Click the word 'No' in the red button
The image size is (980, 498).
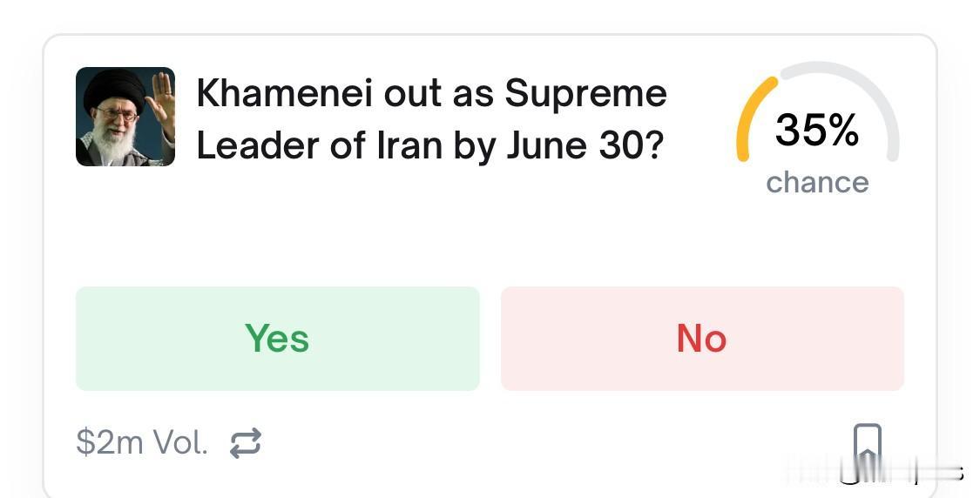702,338
